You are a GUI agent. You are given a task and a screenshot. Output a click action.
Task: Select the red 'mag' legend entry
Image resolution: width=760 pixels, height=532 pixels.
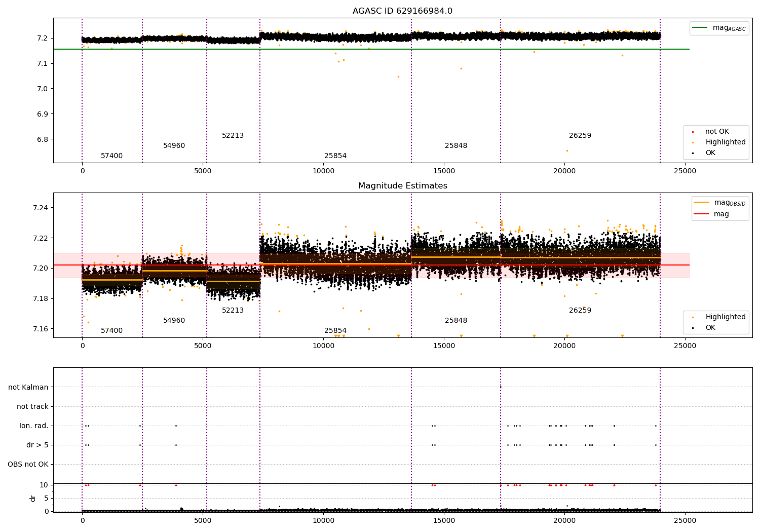click(711, 214)
